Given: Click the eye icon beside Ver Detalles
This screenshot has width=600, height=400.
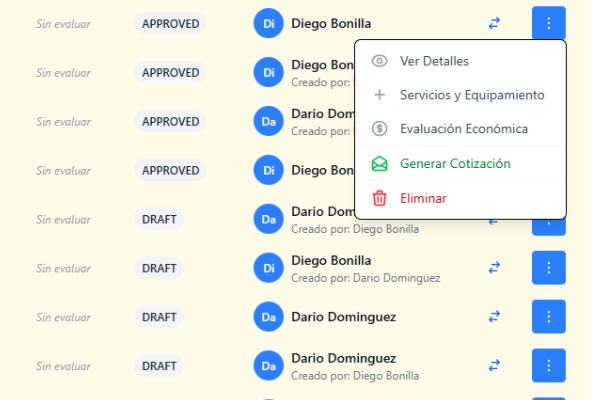Looking at the screenshot, I should tap(379, 61).
